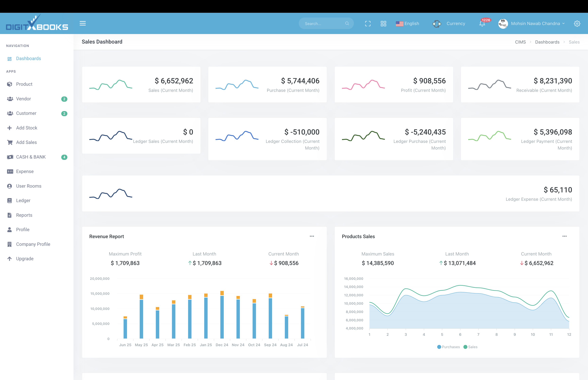This screenshot has width=588, height=380.
Task: Go to Dashboards breadcrumb link
Action: point(547,42)
